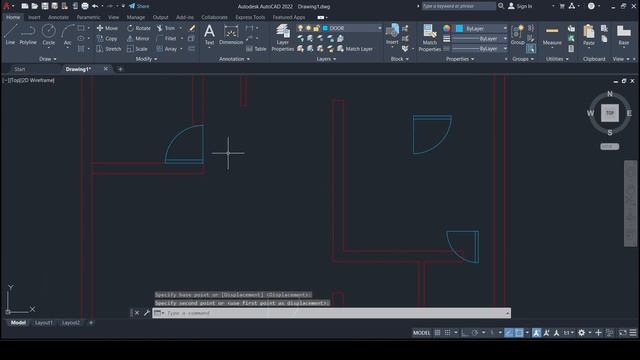Click the Plot printer icon
The height and width of the screenshot is (360, 640).
pyautogui.click(x=85, y=6)
